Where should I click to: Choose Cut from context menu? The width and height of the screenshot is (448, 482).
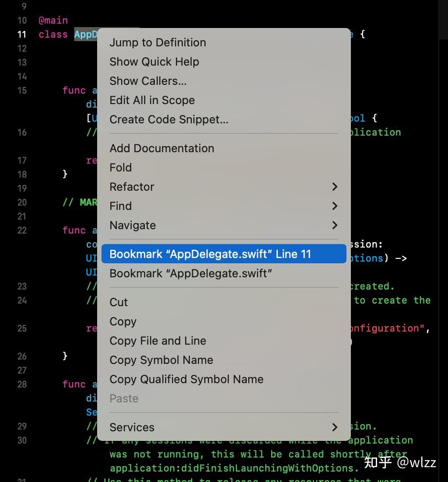(x=119, y=302)
